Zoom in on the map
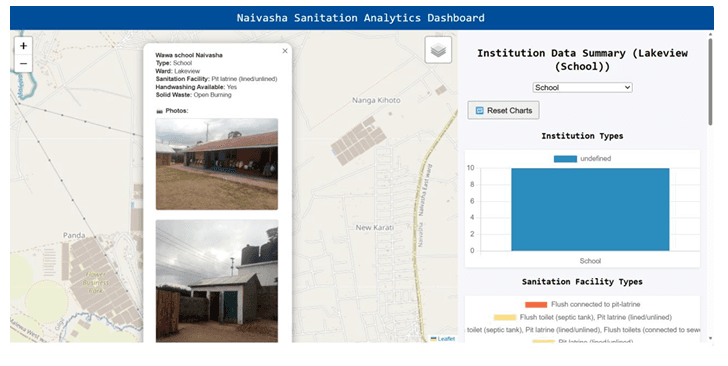728x366 pixels. 24,46
